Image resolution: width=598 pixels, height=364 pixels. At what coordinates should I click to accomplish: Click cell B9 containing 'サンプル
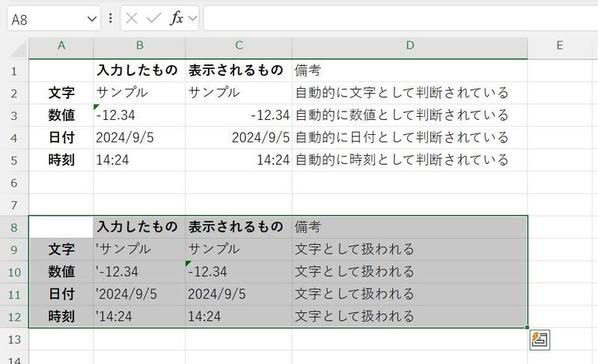140,250
